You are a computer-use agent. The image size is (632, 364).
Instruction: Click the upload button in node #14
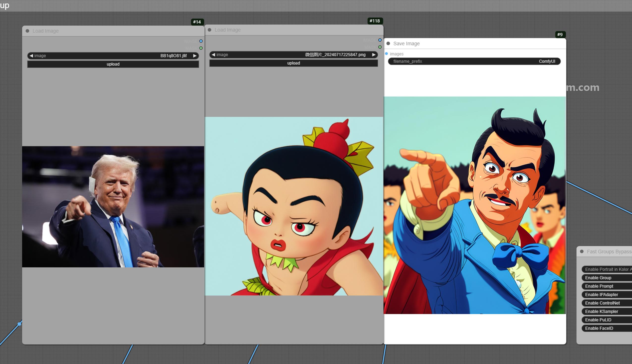(113, 64)
